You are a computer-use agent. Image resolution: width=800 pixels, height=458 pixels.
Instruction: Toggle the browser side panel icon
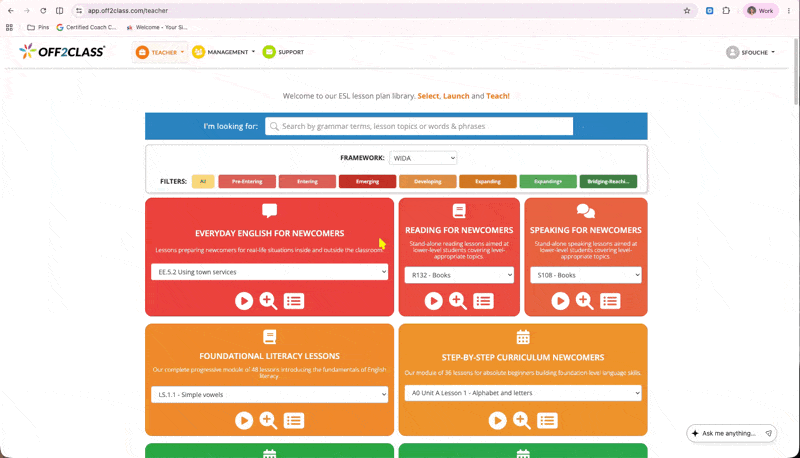point(60,11)
